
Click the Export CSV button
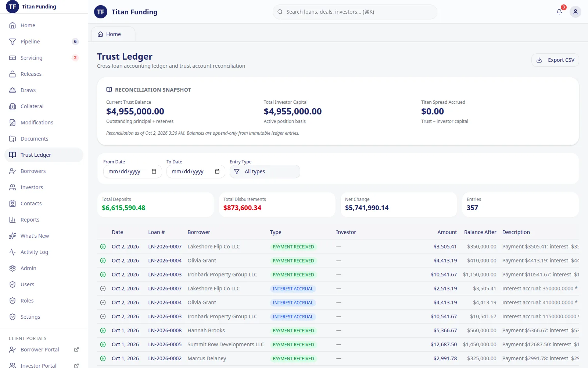click(x=555, y=60)
